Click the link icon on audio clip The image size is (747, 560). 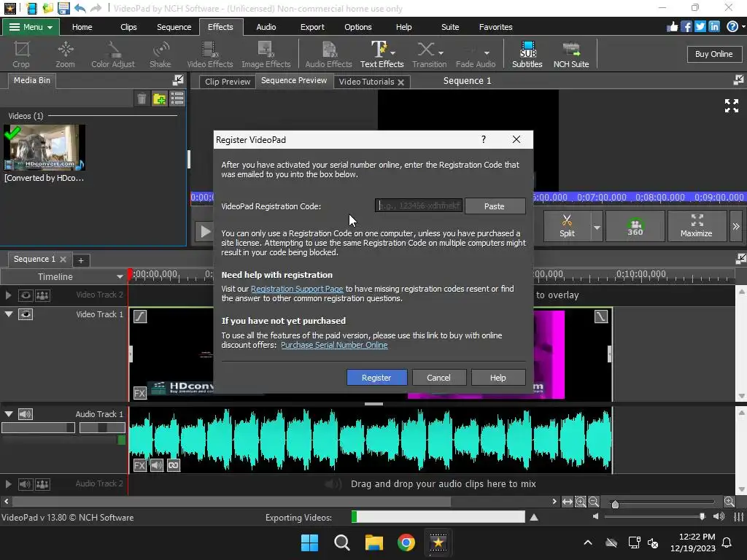(174, 465)
